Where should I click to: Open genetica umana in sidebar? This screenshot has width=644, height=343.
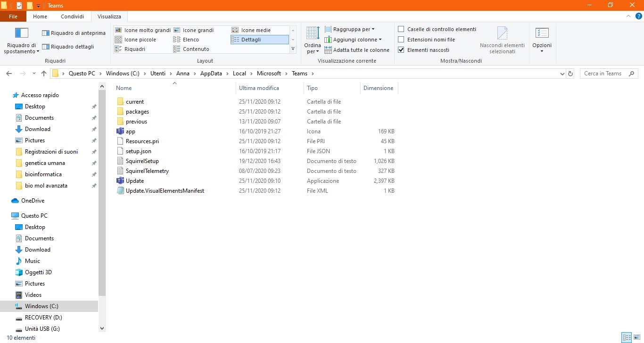click(x=45, y=163)
